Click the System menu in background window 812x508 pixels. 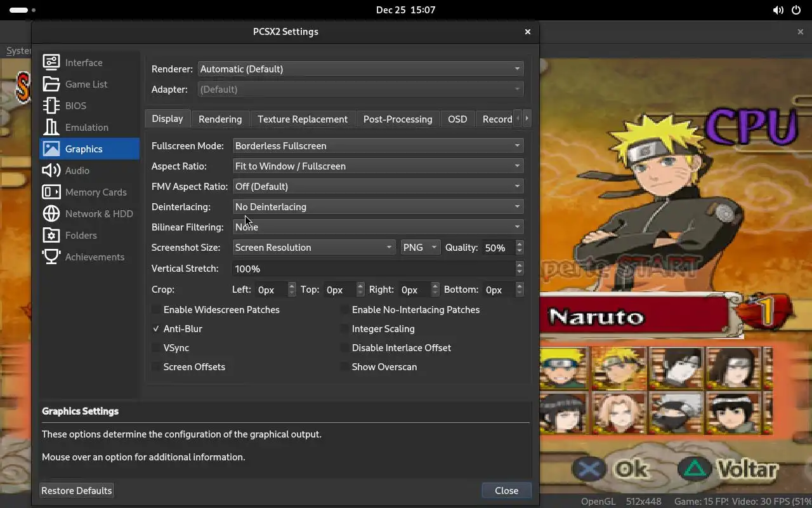[18, 51]
